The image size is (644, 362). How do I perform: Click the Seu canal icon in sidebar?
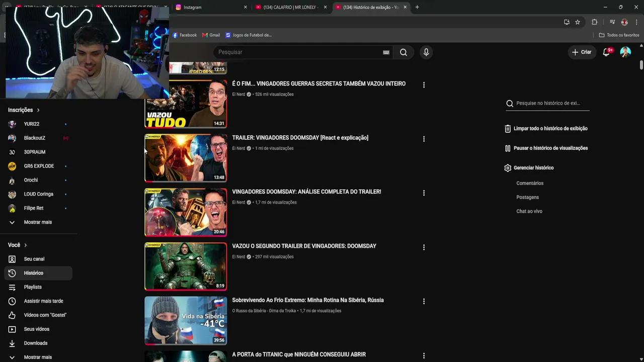(12, 259)
